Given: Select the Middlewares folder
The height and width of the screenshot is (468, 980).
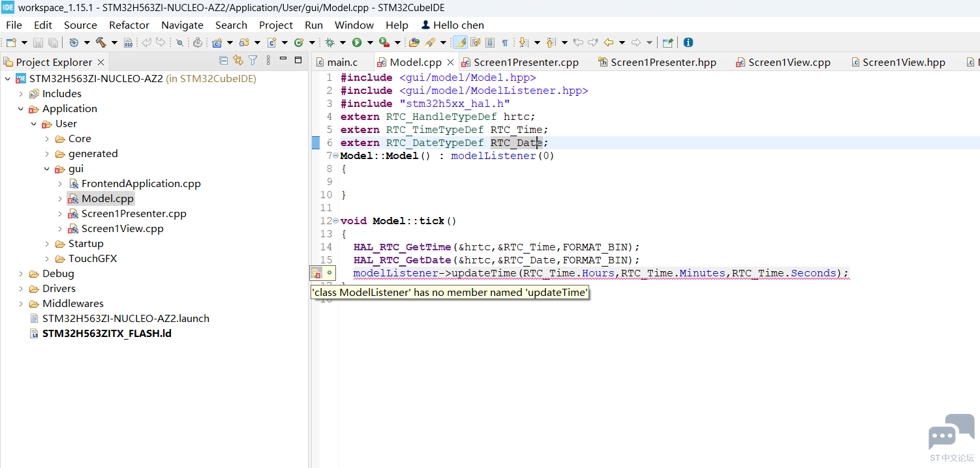Looking at the screenshot, I should (x=73, y=304).
